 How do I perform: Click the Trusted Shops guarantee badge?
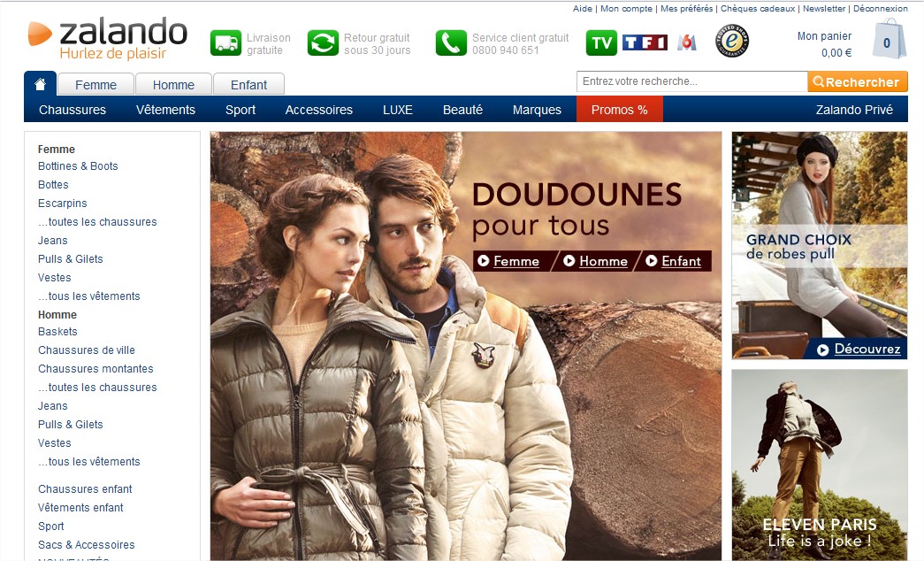732,41
